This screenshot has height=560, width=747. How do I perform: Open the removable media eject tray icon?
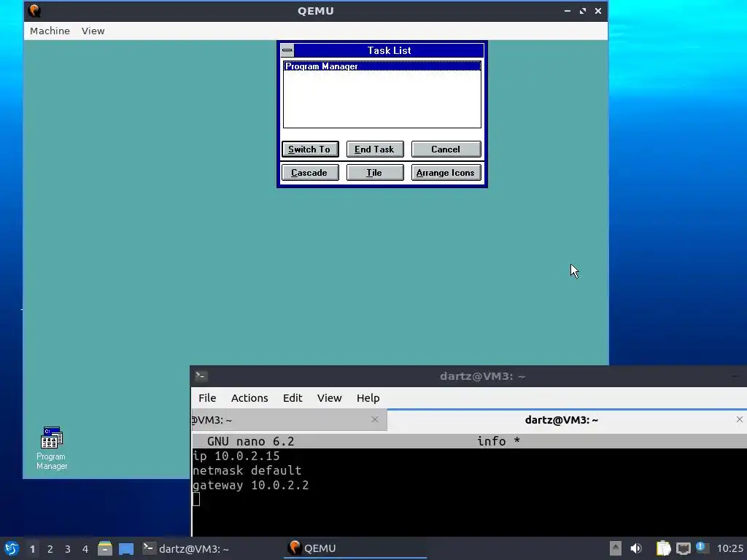[616, 548]
